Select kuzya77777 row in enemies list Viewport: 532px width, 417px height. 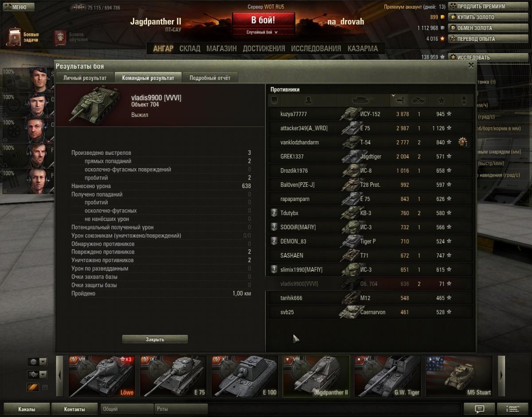pyautogui.click(x=371, y=114)
